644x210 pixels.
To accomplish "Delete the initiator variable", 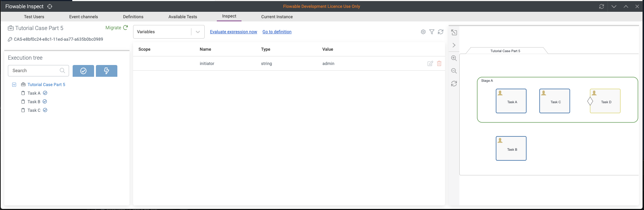I will [439, 64].
